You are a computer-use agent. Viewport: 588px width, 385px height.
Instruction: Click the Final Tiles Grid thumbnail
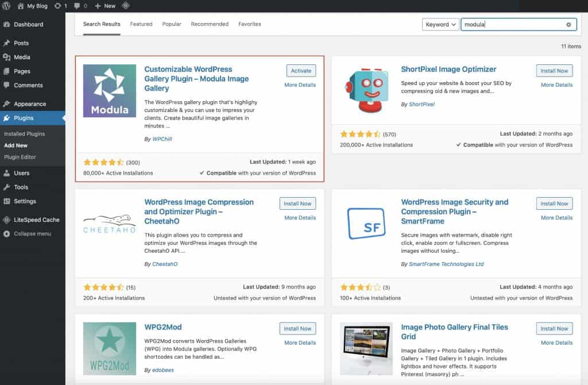pos(366,349)
